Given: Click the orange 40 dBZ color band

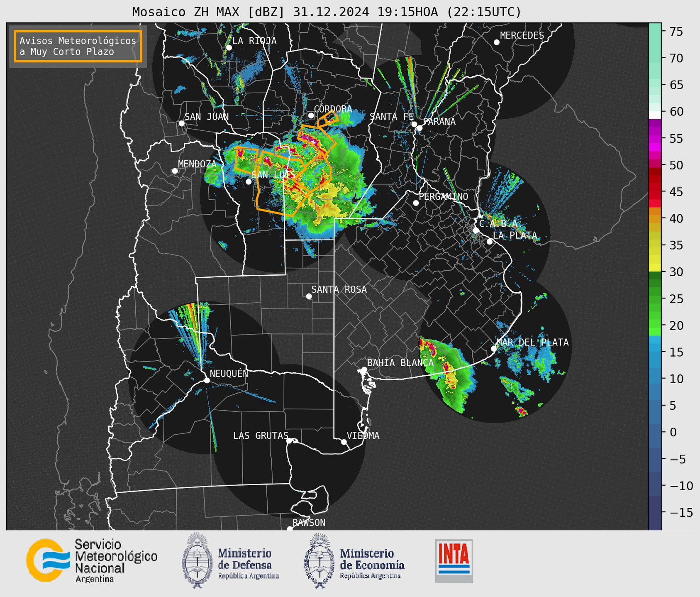Looking at the screenshot, I should (x=655, y=219).
